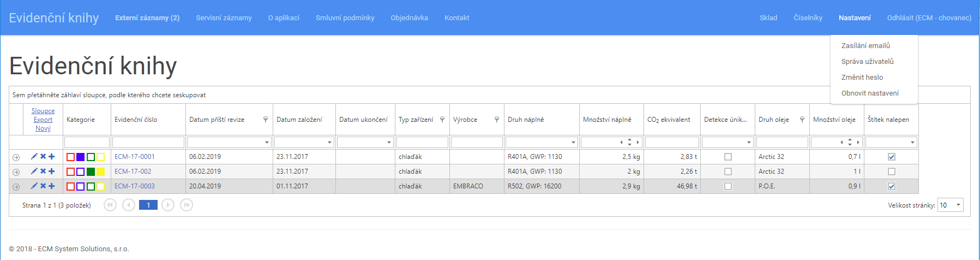Click the plus icon in row ECM-17-002
Image resolution: width=980 pixels, height=260 pixels.
52,171
